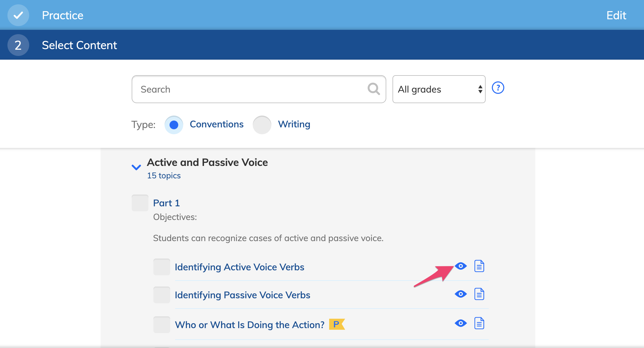Viewport: 644px width, 348px height.
Task: Click the Conventions label
Action: tap(217, 124)
